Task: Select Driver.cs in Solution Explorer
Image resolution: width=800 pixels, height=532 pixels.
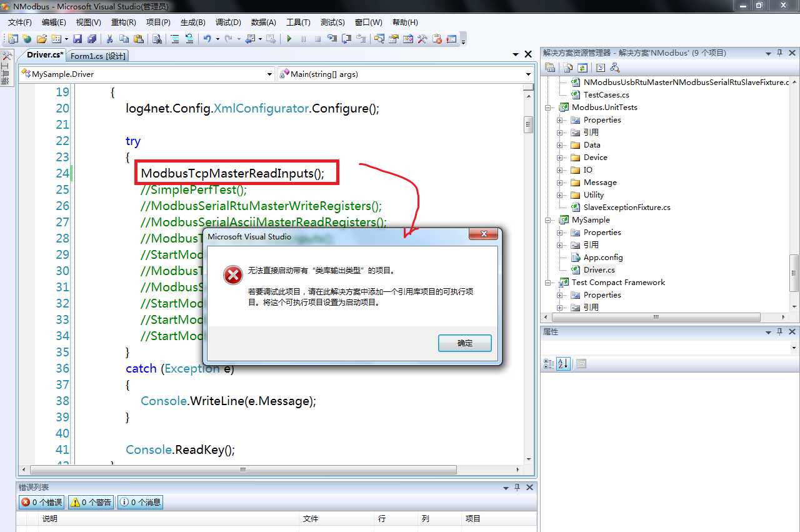Action: tap(599, 270)
